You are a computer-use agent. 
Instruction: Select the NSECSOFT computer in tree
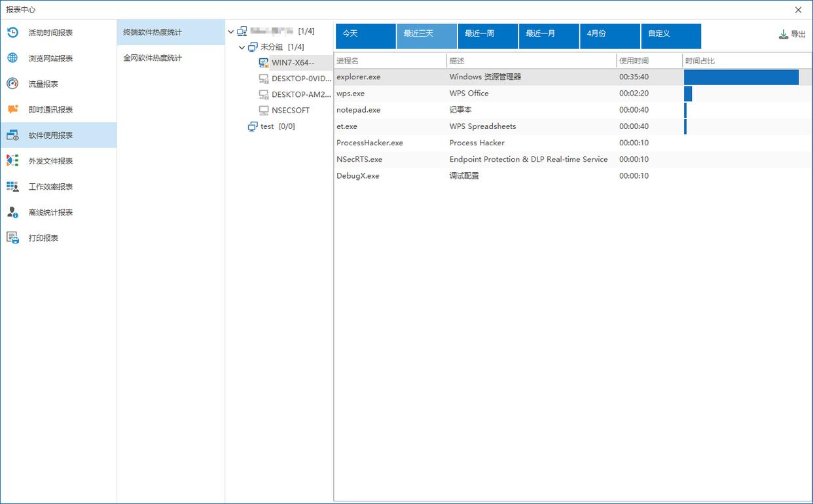290,111
